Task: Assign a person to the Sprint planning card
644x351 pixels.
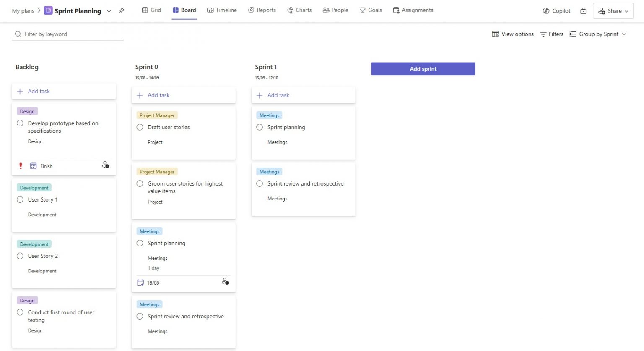Action: click(225, 281)
